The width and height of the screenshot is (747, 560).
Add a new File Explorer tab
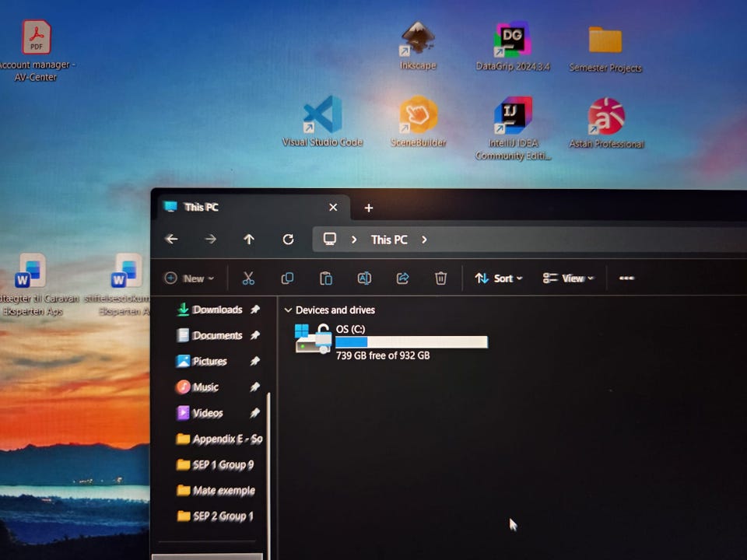coord(368,208)
